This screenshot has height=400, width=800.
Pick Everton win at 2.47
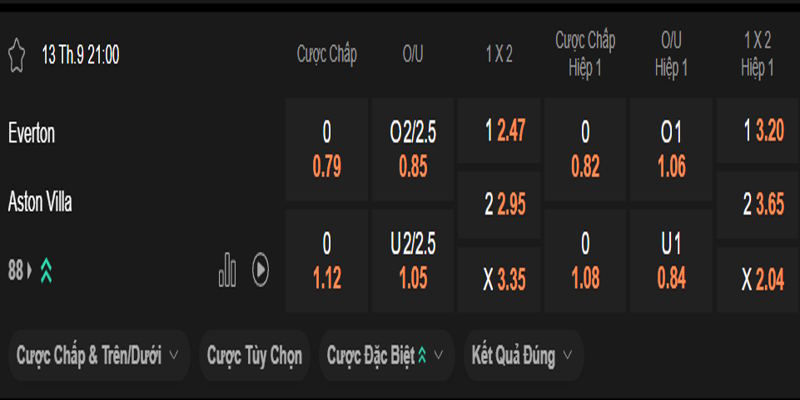pos(498,130)
